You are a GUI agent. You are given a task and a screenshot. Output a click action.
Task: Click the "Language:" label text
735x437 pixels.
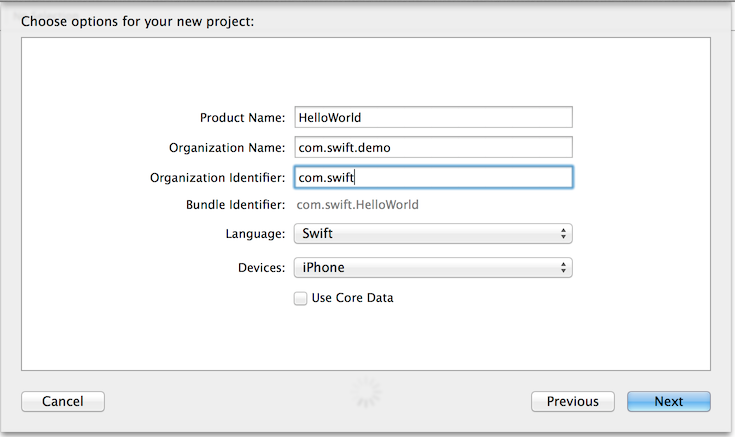coord(255,234)
